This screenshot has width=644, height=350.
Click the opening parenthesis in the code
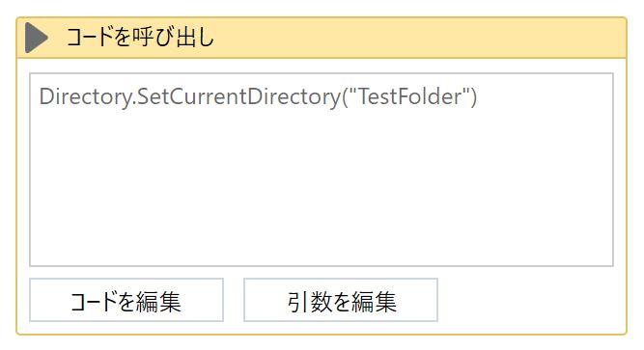[344, 97]
